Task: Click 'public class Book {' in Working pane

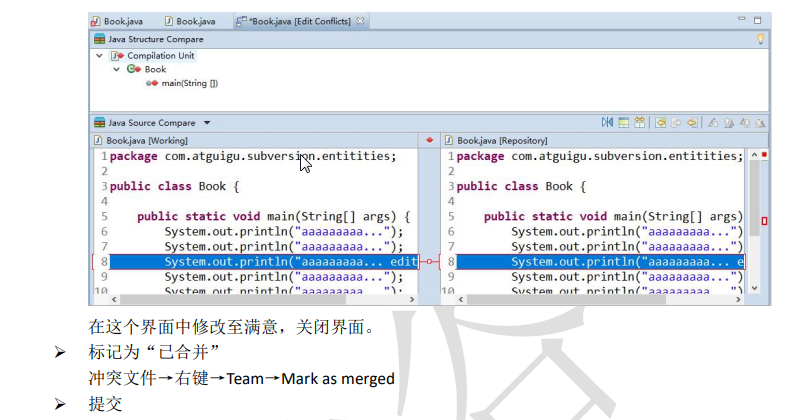Action: tap(174, 187)
